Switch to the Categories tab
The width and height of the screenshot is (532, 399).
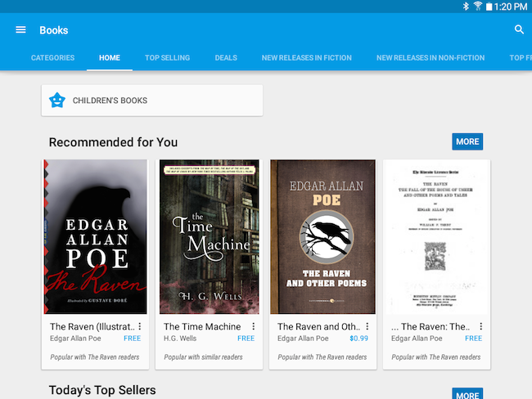pyautogui.click(x=52, y=58)
